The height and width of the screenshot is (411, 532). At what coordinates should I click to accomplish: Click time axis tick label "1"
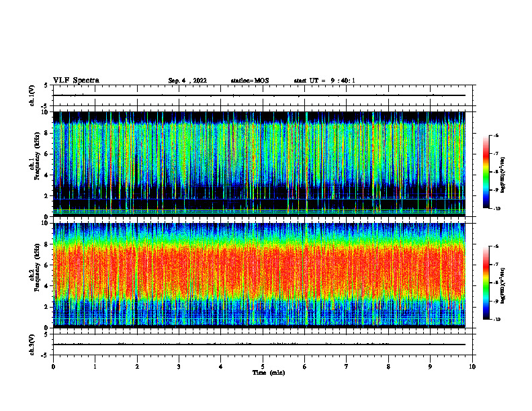coord(95,367)
